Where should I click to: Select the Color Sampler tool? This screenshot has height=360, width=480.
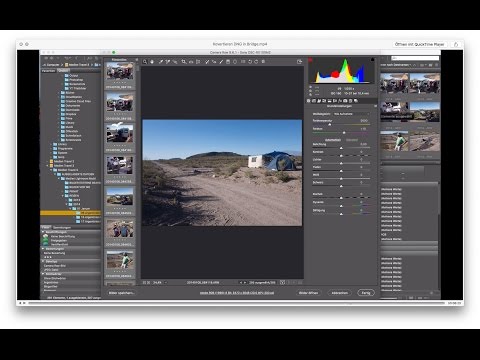point(168,62)
